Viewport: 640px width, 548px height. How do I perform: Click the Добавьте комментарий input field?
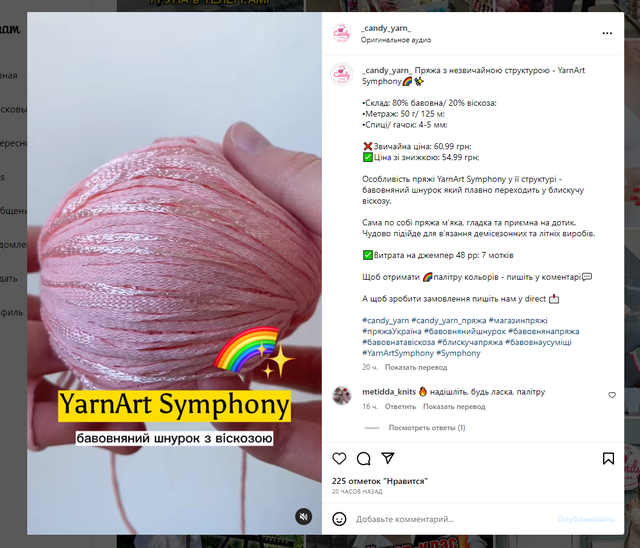tap(453, 519)
